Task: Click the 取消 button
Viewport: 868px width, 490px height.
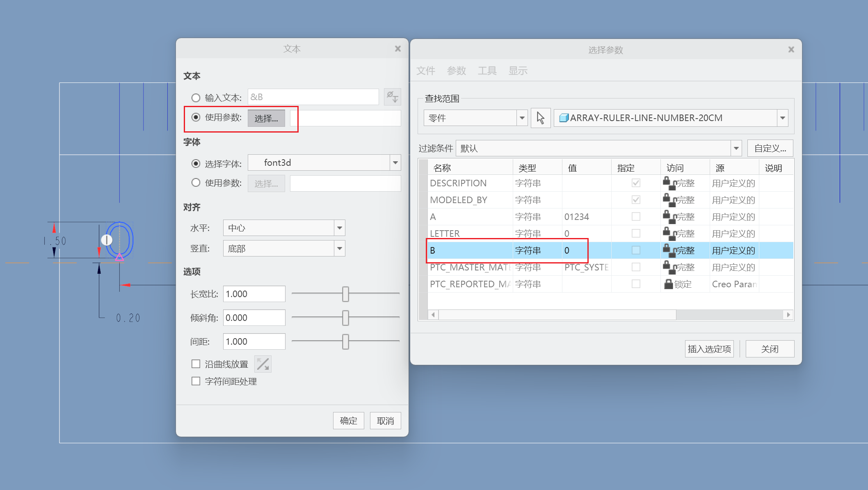Action: pyautogui.click(x=386, y=421)
